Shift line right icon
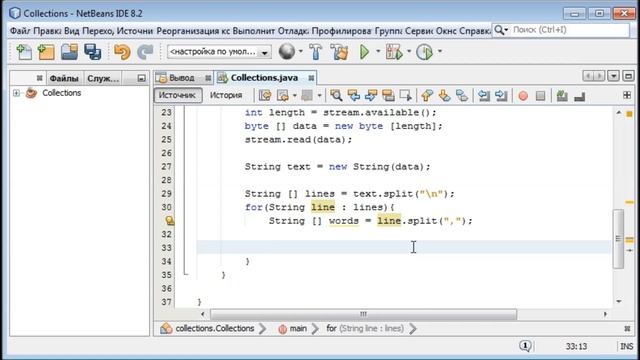The image size is (640, 360). pos(501,96)
